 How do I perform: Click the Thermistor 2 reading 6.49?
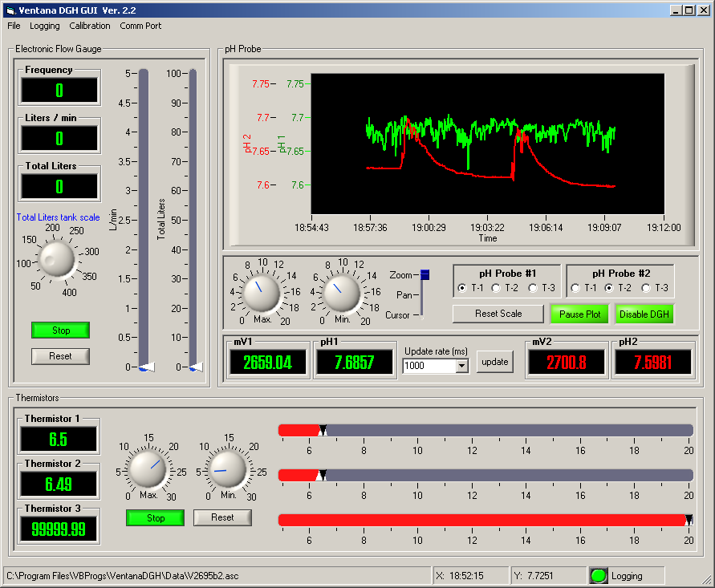59,484
